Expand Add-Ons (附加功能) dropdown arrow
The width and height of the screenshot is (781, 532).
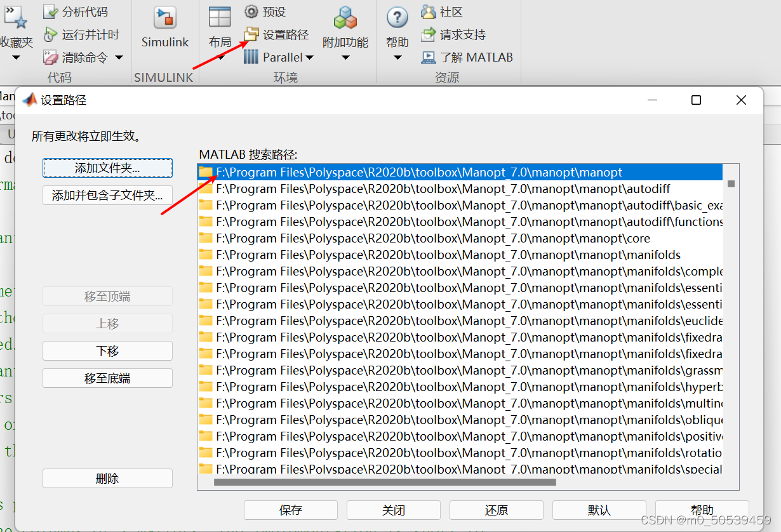[x=345, y=58]
